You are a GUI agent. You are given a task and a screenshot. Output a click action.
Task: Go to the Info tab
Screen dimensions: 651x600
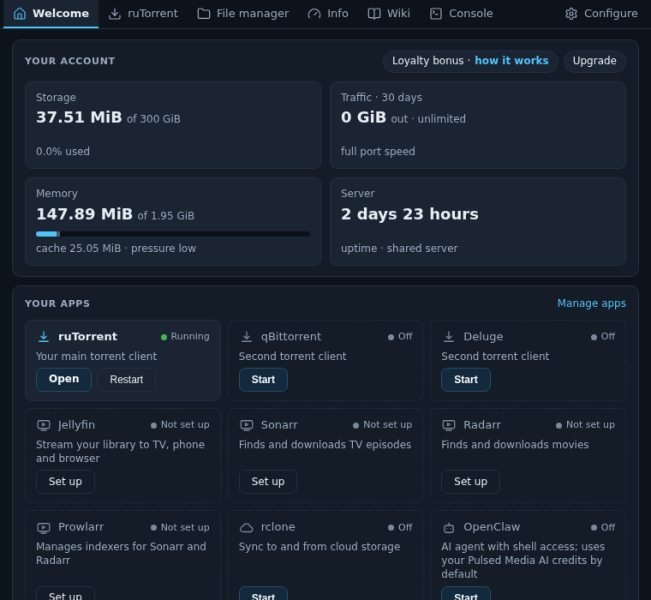328,14
